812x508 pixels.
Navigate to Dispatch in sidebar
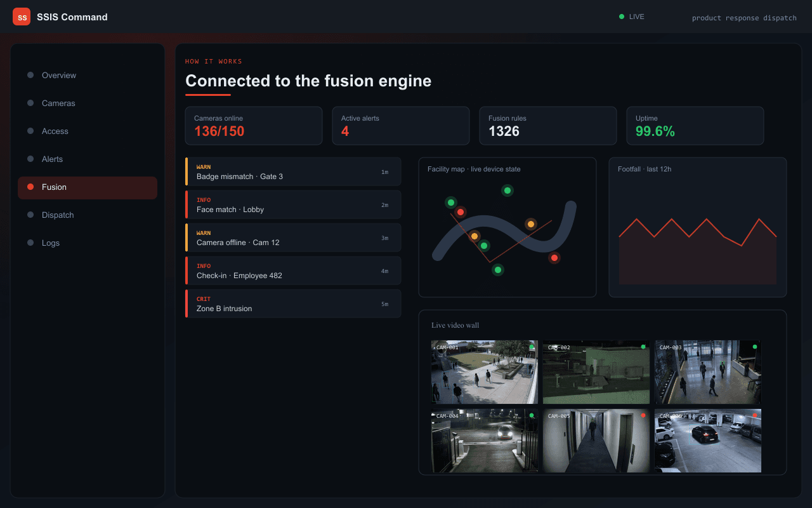tap(88, 215)
